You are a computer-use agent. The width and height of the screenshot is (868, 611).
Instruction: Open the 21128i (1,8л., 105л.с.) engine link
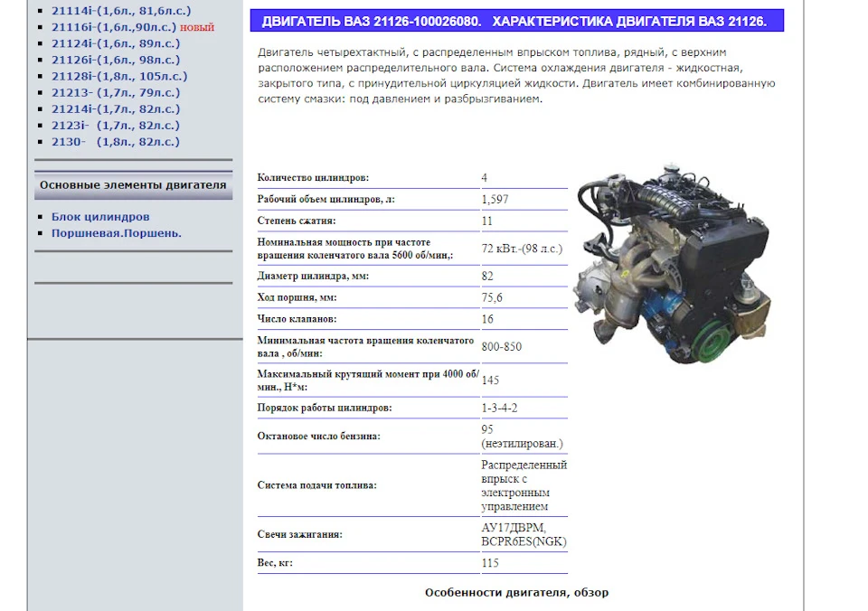tap(119, 76)
